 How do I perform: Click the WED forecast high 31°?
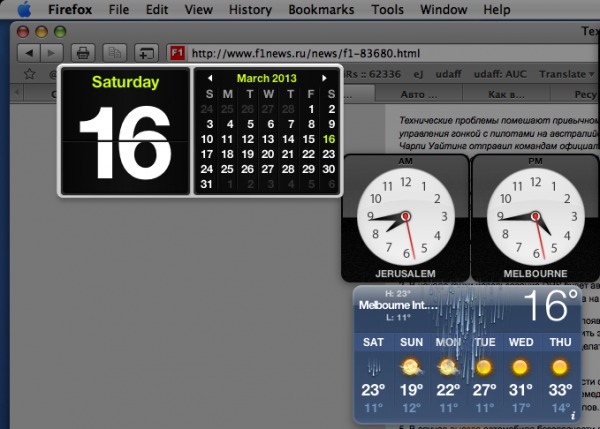coord(521,390)
